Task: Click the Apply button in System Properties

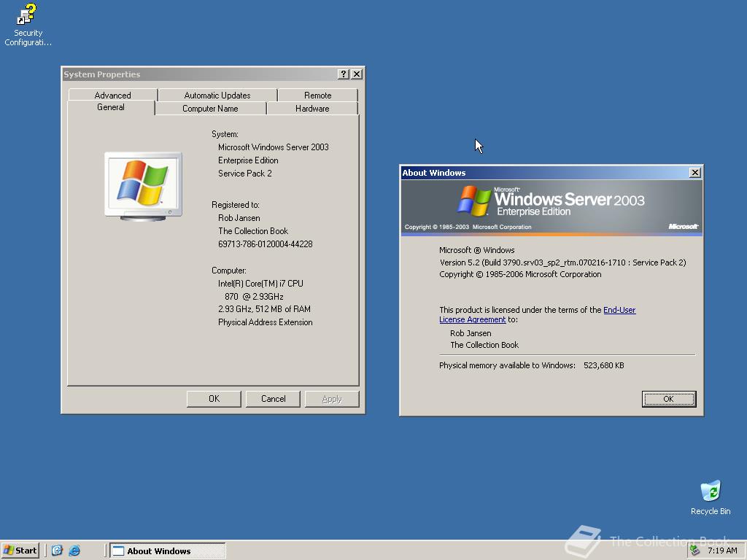Action: (332, 399)
